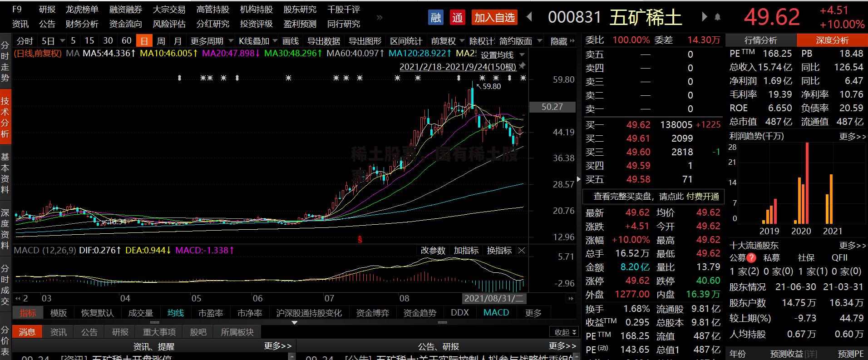Image resolution: width=868 pixels, height=360 pixels.
Task: Click the red 通 stock connect icon
Action: [x=457, y=18]
